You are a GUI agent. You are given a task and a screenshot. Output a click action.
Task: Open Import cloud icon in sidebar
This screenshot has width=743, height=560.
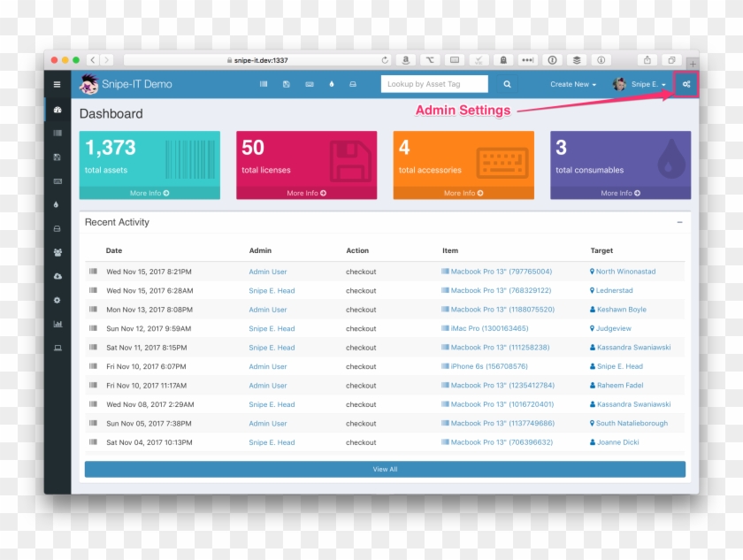coord(57,276)
